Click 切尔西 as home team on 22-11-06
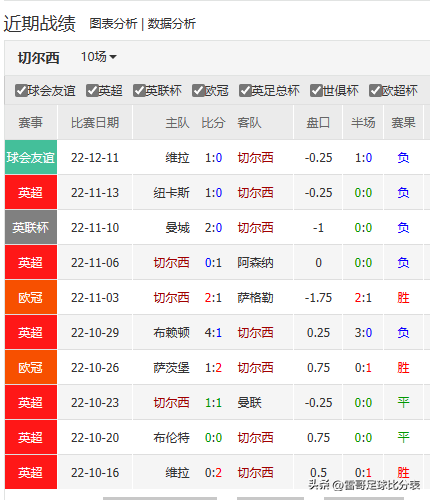 171,263
